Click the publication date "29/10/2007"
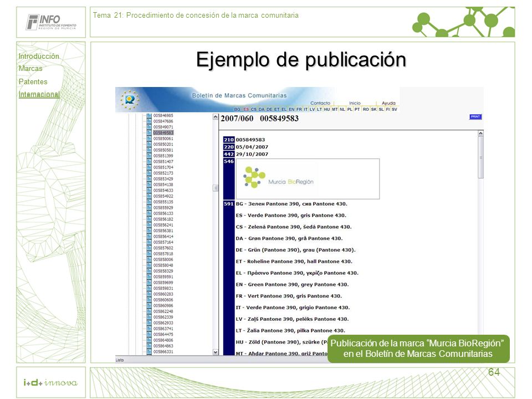This screenshot has width=532, height=399. pos(252,154)
